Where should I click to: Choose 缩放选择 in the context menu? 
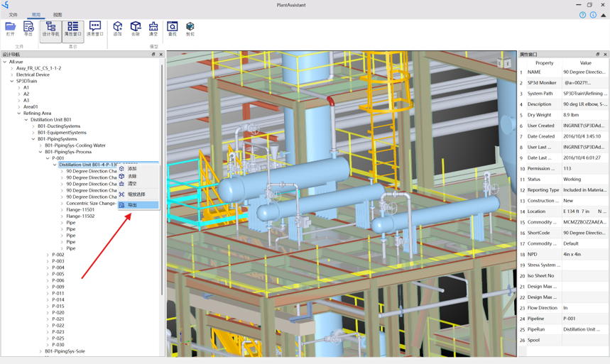pyautogui.click(x=138, y=194)
